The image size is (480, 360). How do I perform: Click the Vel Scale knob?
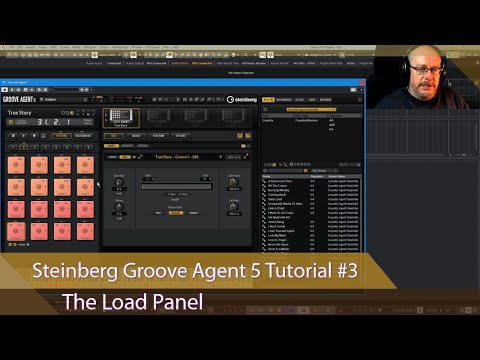(234, 207)
